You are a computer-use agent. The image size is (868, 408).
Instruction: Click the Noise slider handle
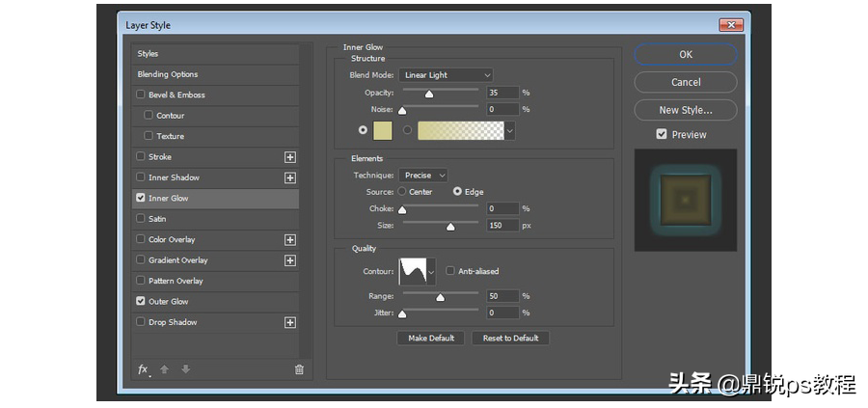(x=402, y=111)
